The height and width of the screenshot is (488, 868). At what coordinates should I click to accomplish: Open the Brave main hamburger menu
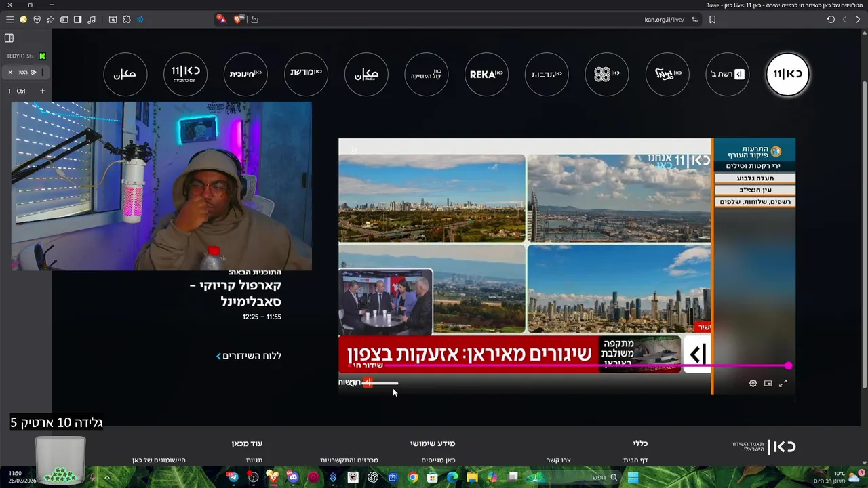[x=9, y=20]
